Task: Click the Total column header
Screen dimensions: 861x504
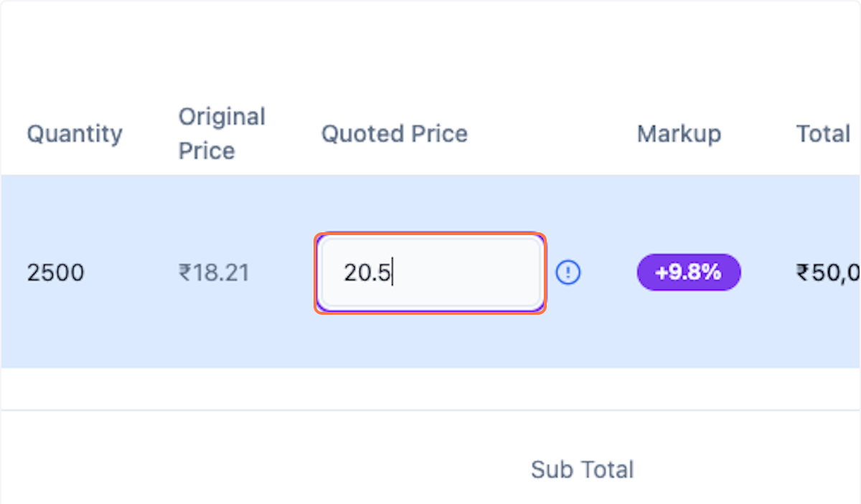Action: 823,134
